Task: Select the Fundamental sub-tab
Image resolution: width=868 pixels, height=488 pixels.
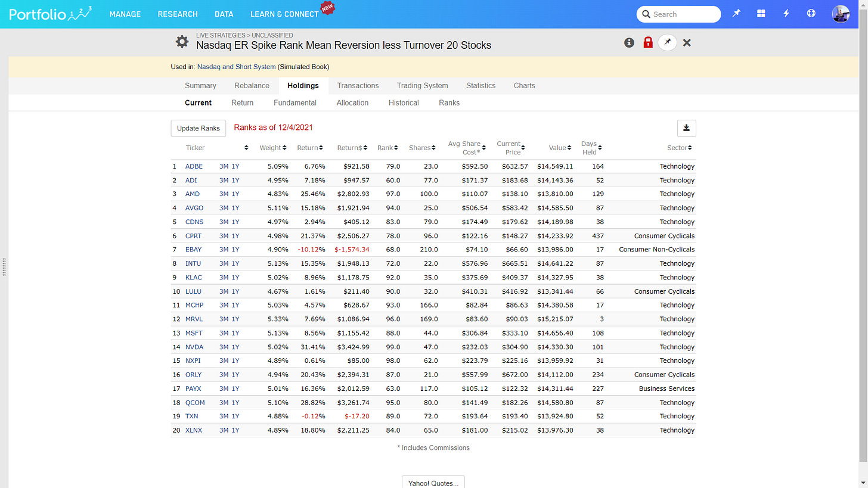Action: 294,102
